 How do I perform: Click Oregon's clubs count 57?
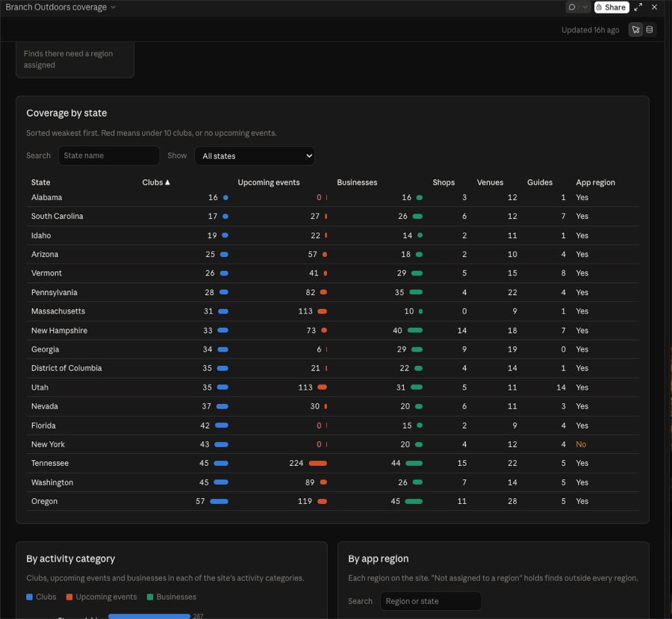point(200,502)
